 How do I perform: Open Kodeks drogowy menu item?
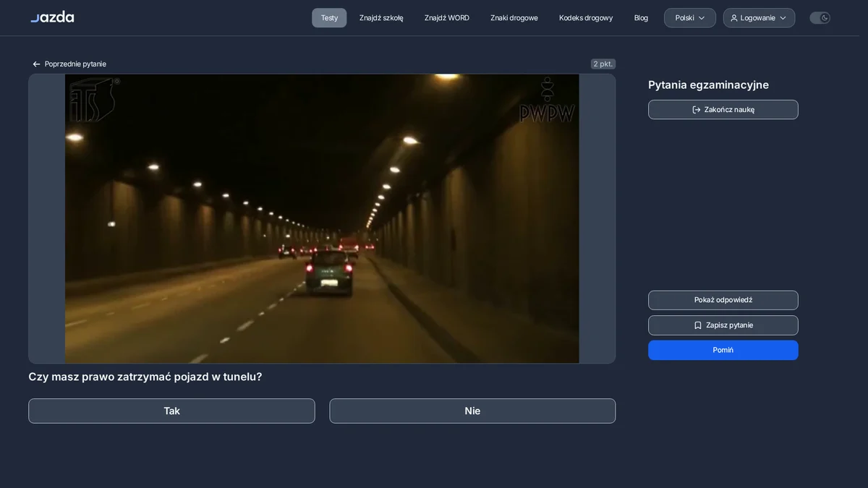click(586, 18)
